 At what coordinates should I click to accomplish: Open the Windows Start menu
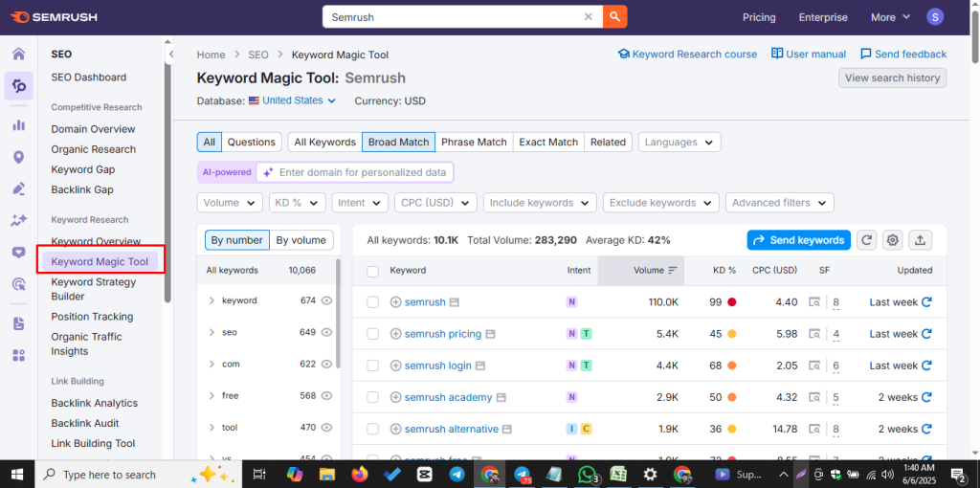[x=17, y=475]
